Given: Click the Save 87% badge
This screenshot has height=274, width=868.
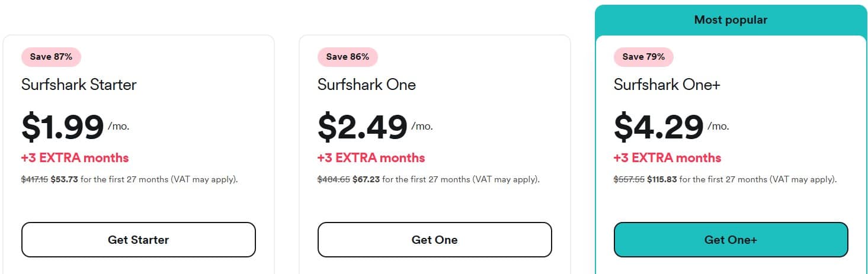Looking at the screenshot, I should 51,57.
